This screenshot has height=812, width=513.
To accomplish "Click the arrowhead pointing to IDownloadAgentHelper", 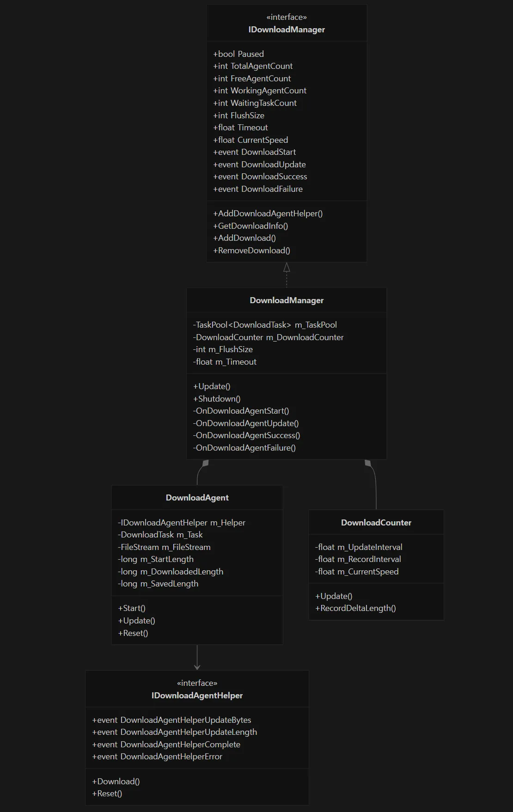I will pyautogui.click(x=197, y=667).
